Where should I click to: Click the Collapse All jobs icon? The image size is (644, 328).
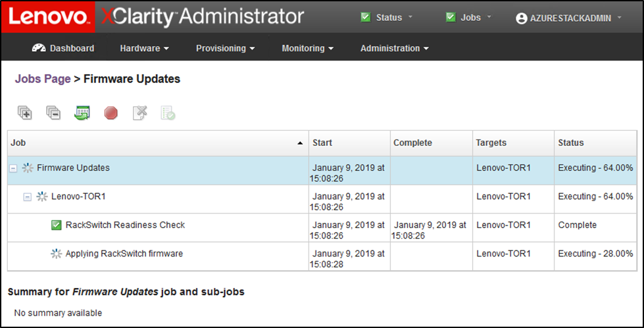tap(53, 112)
